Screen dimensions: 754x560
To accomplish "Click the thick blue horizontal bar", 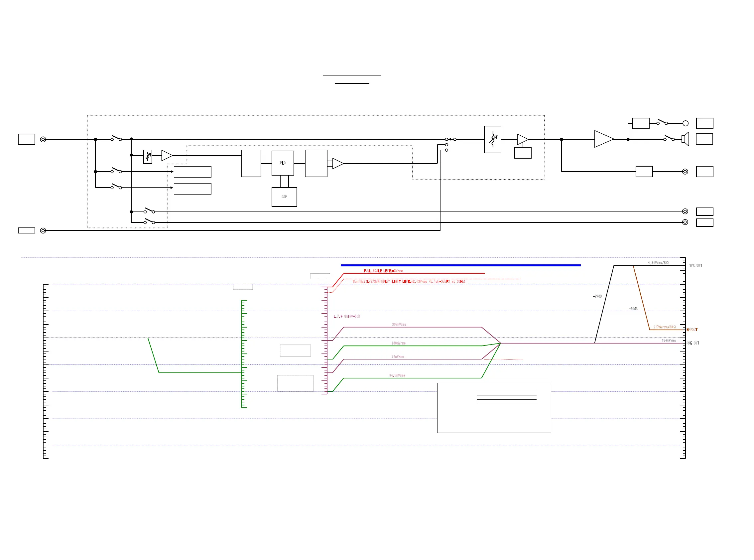I will coord(460,265).
